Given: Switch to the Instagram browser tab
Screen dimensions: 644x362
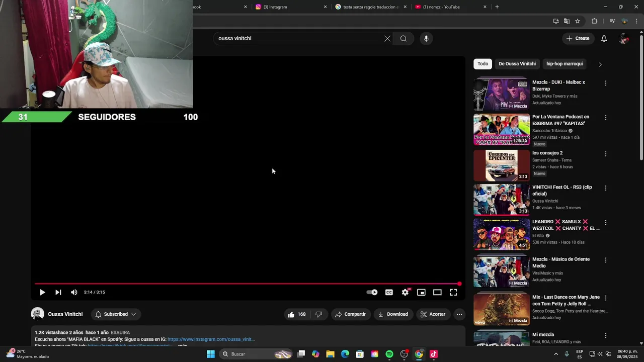Looking at the screenshot, I should coord(287,7).
